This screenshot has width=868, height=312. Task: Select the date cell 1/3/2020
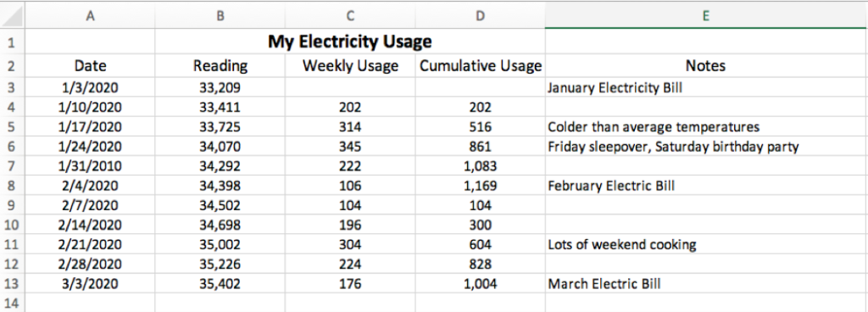90,87
